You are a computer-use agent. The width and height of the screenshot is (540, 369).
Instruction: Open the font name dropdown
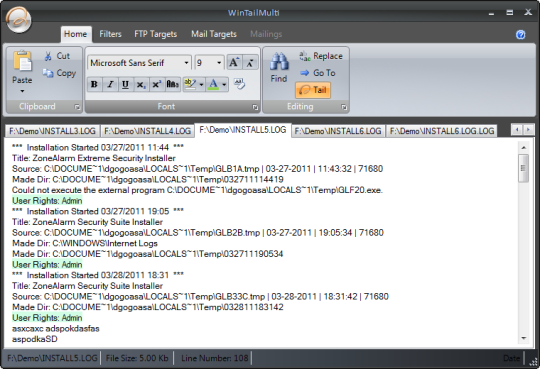186,63
